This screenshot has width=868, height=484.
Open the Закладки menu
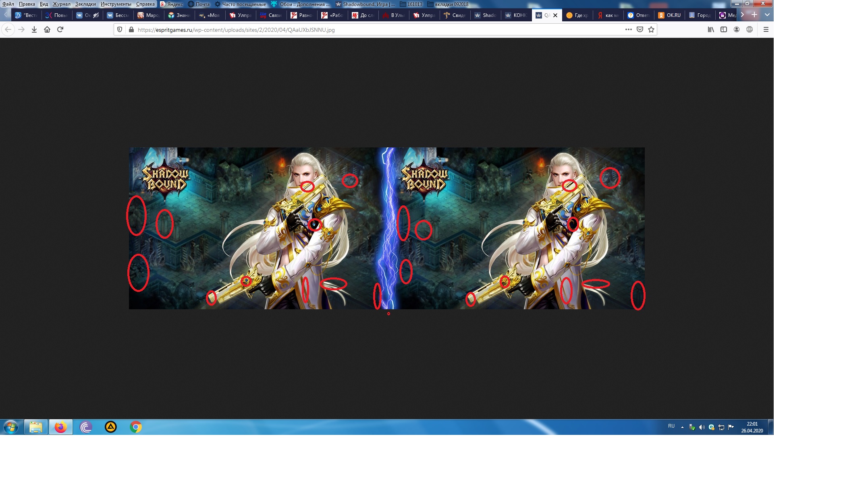tap(85, 4)
